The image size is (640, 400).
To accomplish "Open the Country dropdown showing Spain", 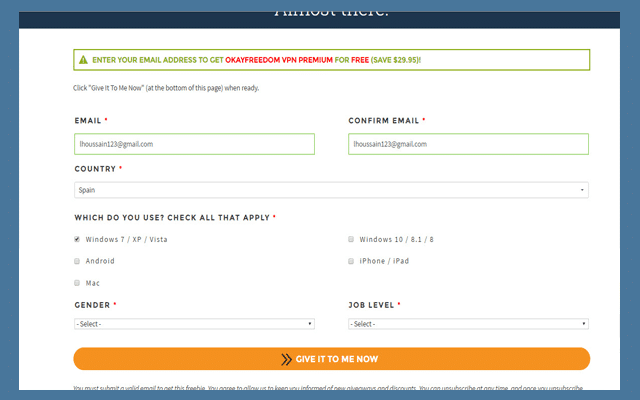I will pyautogui.click(x=330, y=189).
